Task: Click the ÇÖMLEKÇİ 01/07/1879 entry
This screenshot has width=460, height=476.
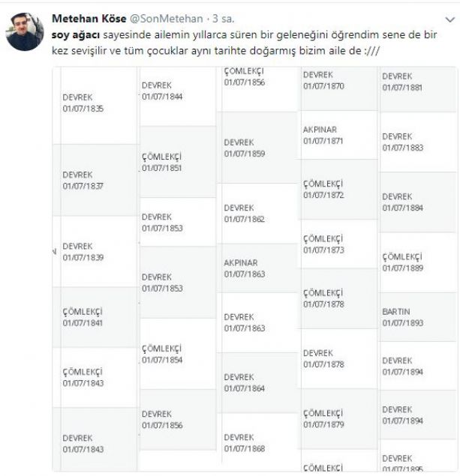Action: click(x=323, y=419)
